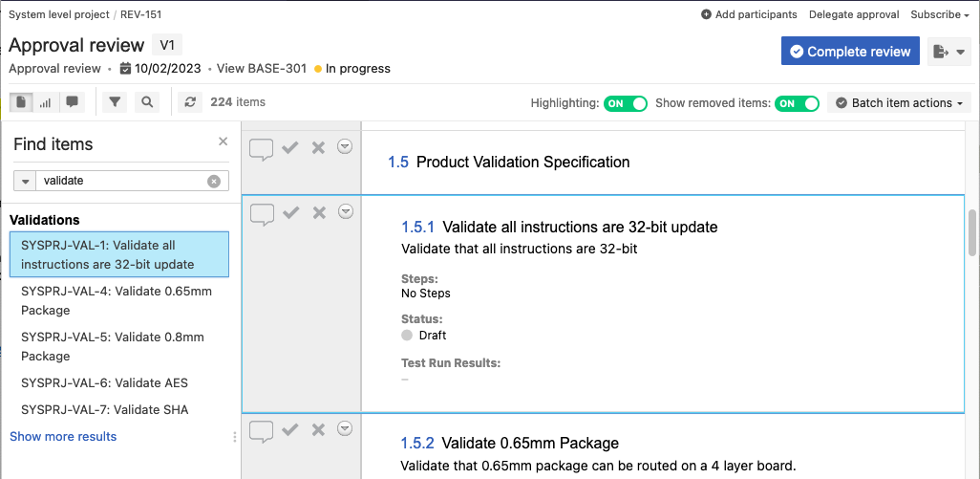Viewport: 980px width, 479px height.
Task: Switch to the document reading view icon
Action: (x=21, y=102)
